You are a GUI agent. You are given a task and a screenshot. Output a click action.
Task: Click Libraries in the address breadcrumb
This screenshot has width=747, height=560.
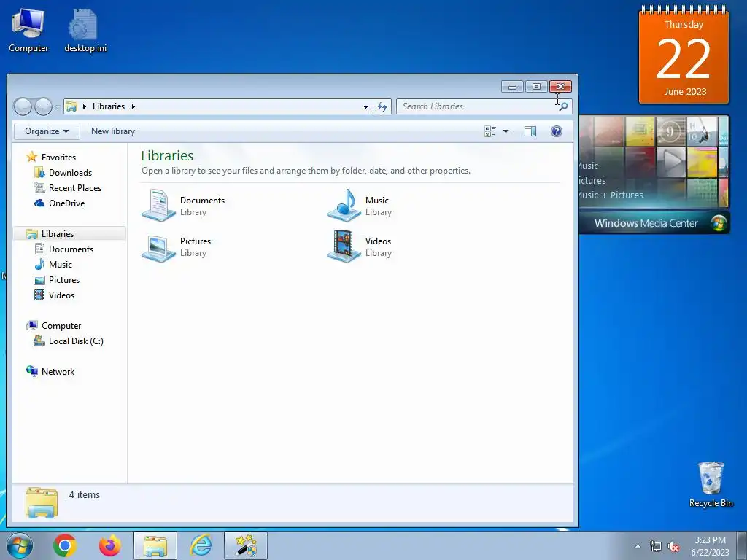(x=109, y=106)
